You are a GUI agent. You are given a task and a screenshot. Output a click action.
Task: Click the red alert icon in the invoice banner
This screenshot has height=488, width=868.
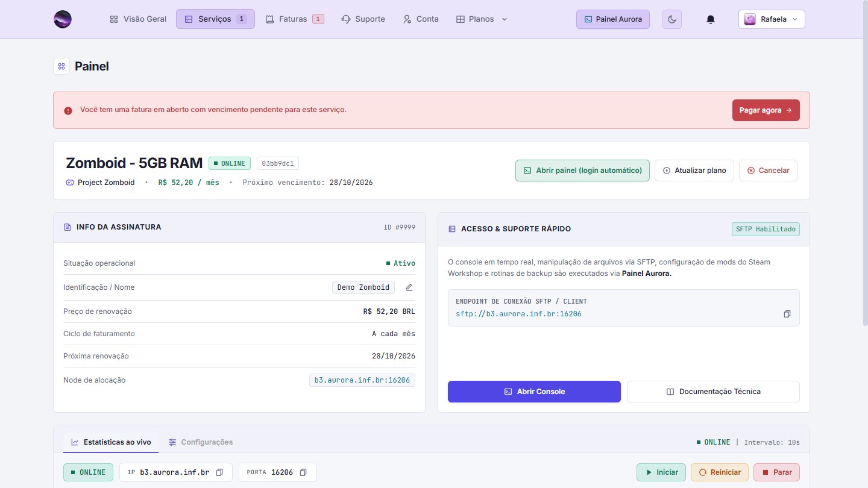tap(68, 110)
